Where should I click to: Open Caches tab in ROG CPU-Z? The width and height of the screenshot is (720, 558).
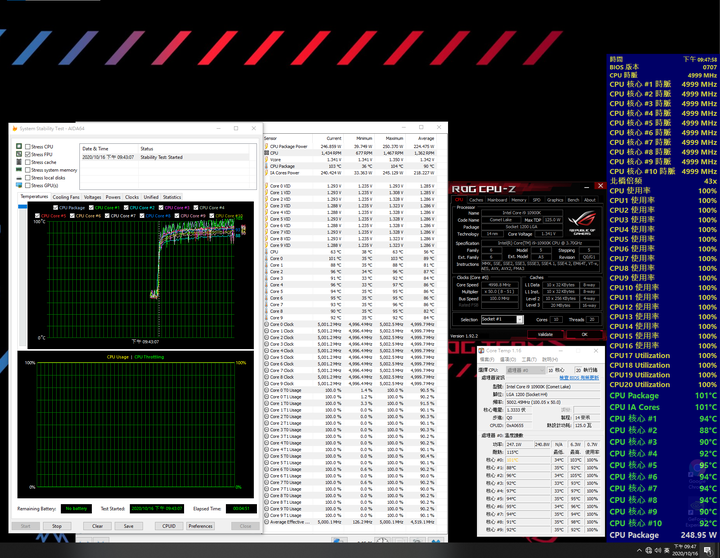[x=476, y=200]
